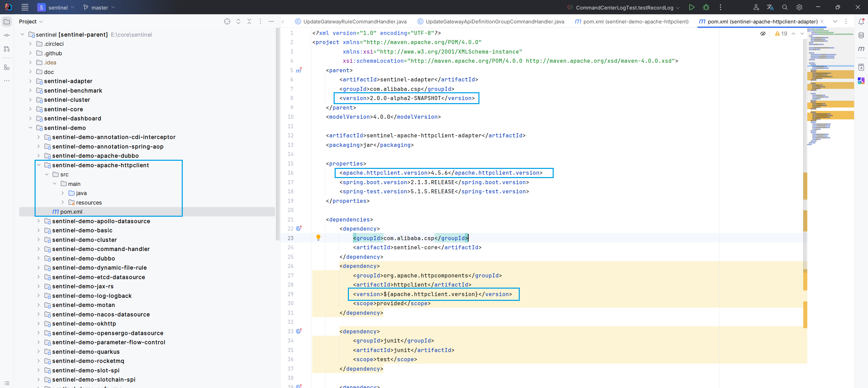Screen dimensions: 868x388
Task: Open Code With Me icon
Action: [756, 7]
